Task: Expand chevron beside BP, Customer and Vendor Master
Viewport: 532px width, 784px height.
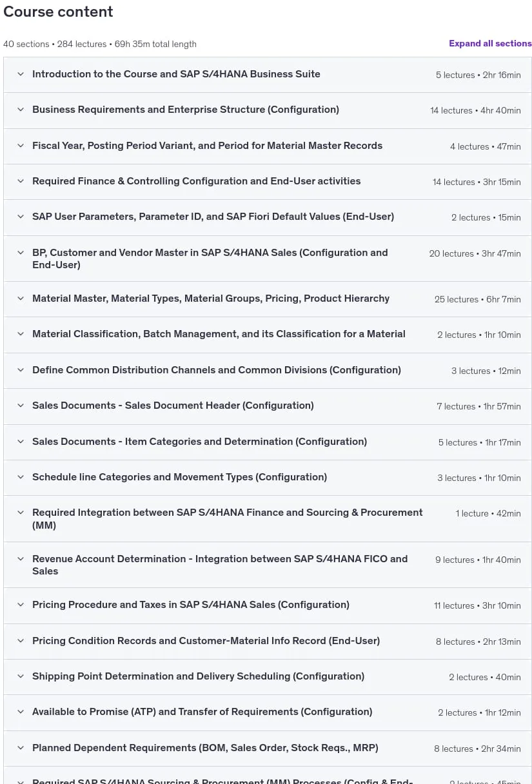Action: point(21,253)
